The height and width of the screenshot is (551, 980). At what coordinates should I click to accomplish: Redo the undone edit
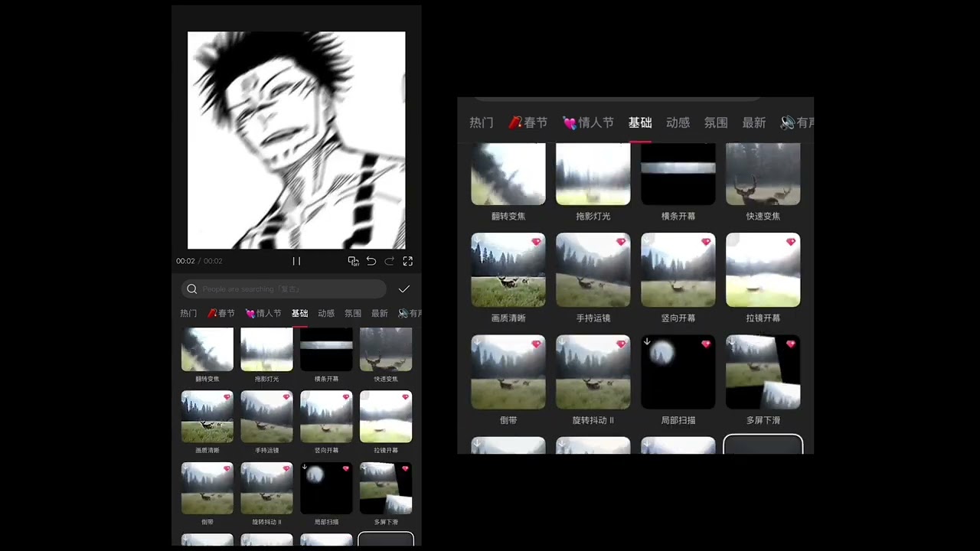tap(390, 261)
